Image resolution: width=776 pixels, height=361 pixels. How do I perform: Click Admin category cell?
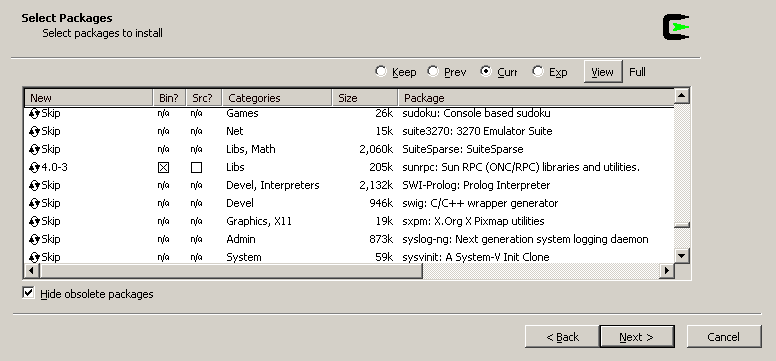[241, 239]
